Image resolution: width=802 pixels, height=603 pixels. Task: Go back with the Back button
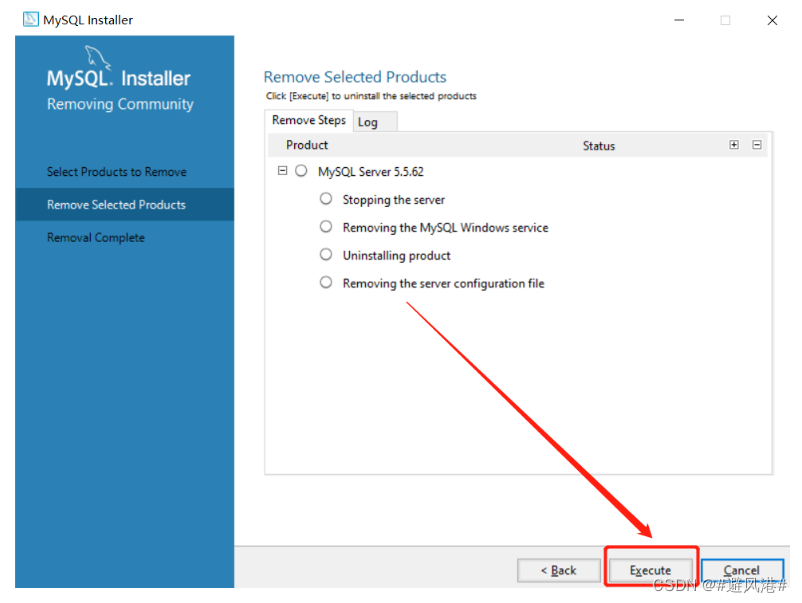click(x=559, y=570)
